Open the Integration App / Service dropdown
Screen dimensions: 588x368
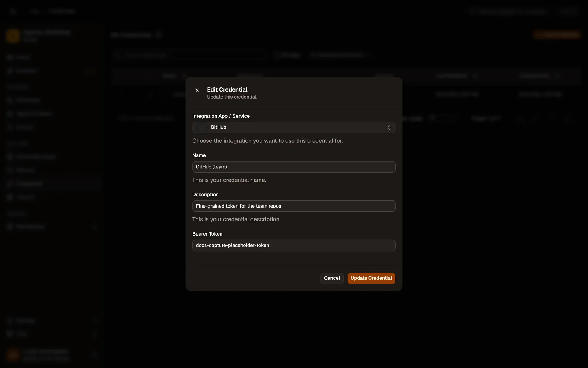[x=294, y=127]
